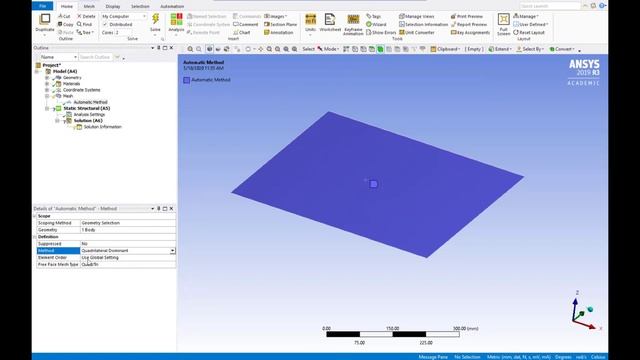640x360 pixels.
Task: Expand the Materials tree node
Action: [x=47, y=84]
